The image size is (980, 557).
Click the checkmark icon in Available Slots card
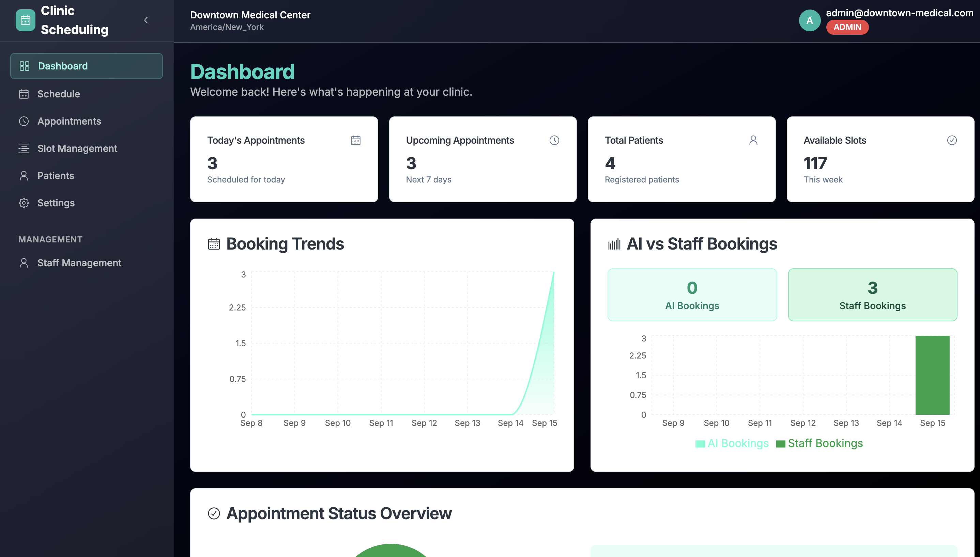(x=952, y=140)
